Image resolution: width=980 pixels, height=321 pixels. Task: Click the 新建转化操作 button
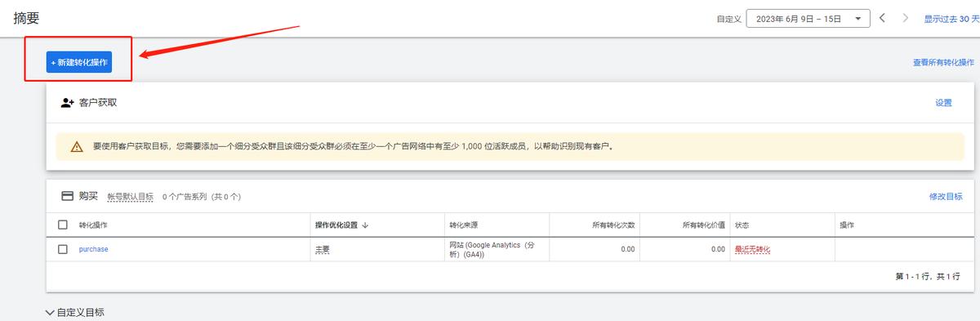tap(78, 62)
